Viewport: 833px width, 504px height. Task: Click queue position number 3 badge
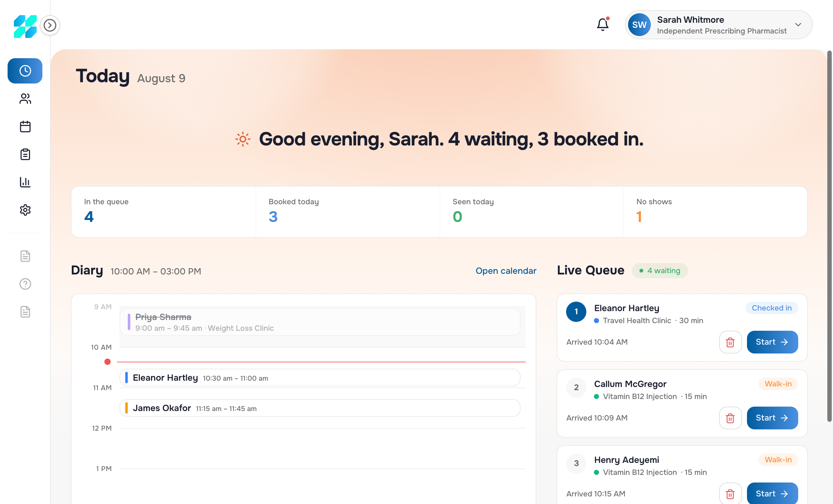pos(576,464)
